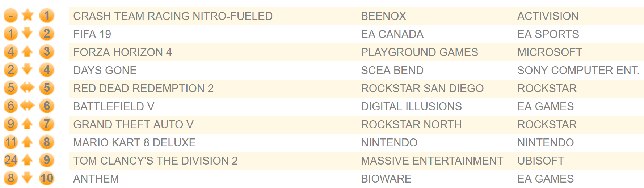Click the no-change arrows icon for Battlefield V

click(27, 106)
